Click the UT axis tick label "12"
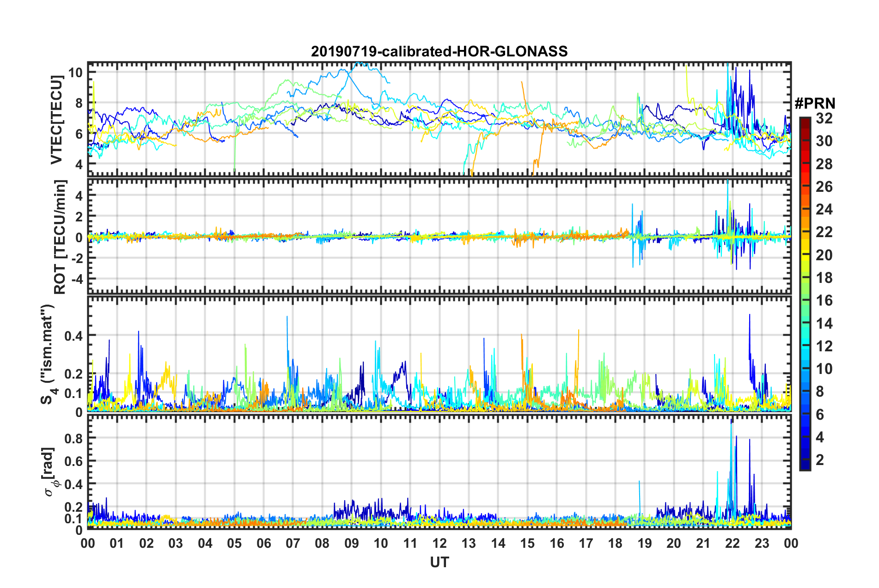This screenshot has height=588, width=879. pos(439,543)
